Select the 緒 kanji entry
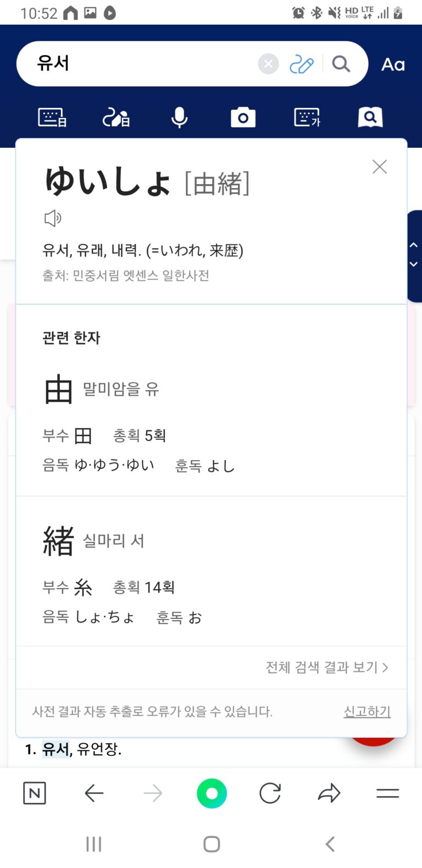The height and width of the screenshot is (868, 422). [x=59, y=541]
